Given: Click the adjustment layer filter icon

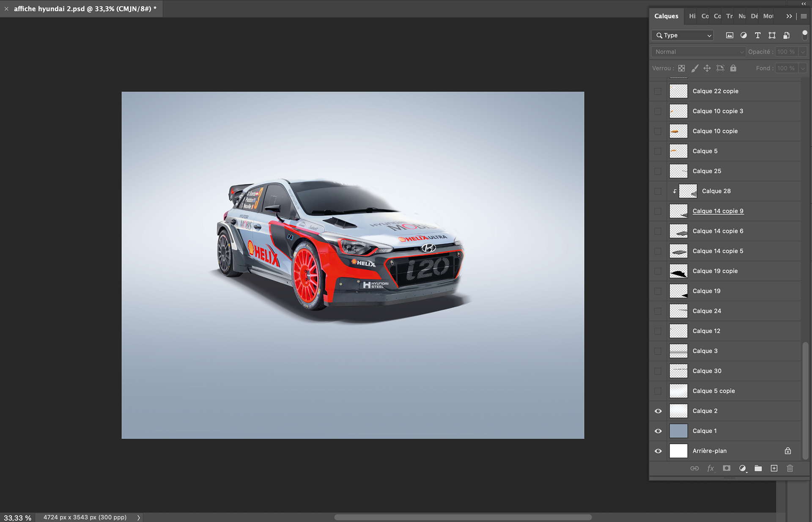Looking at the screenshot, I should pyautogui.click(x=743, y=36).
